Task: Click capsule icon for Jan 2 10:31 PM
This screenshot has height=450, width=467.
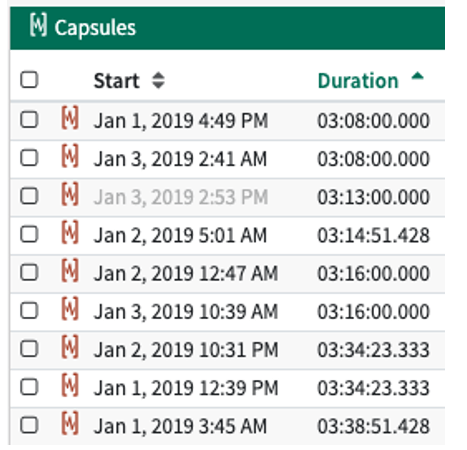Action: [70, 347]
